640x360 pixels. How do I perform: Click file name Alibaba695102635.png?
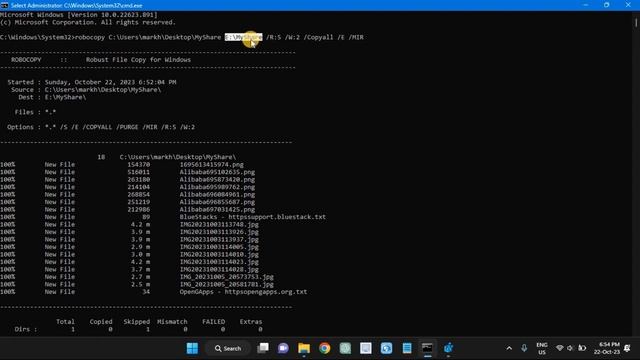(217, 172)
